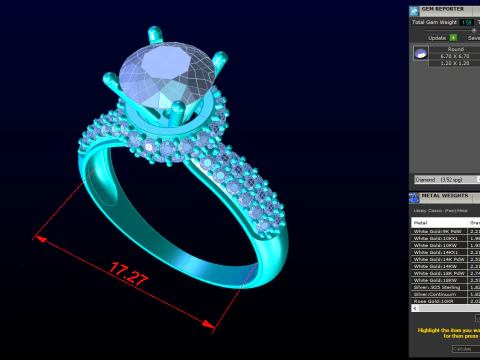Click the Calculate button in Metal Weights
This screenshot has width=480, height=360.
[x=466, y=349]
